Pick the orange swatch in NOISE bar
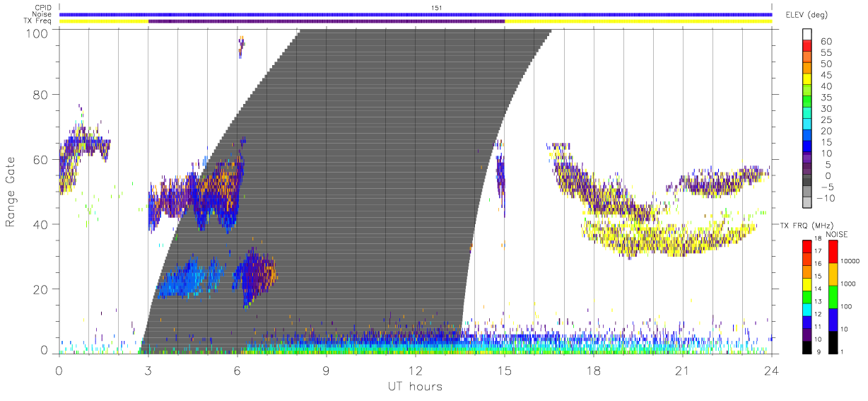The width and height of the screenshot is (868, 401). click(x=832, y=274)
